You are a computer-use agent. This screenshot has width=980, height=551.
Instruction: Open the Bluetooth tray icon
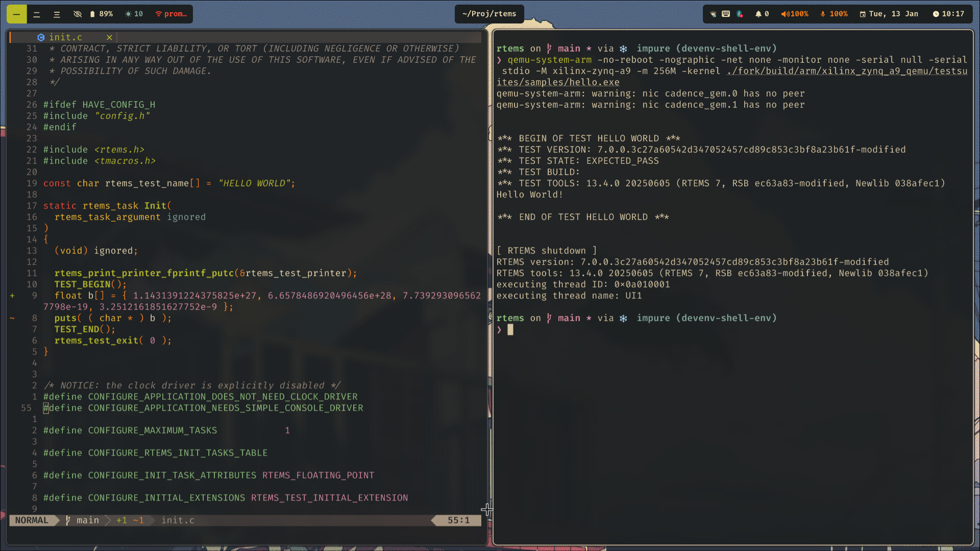[740, 14]
